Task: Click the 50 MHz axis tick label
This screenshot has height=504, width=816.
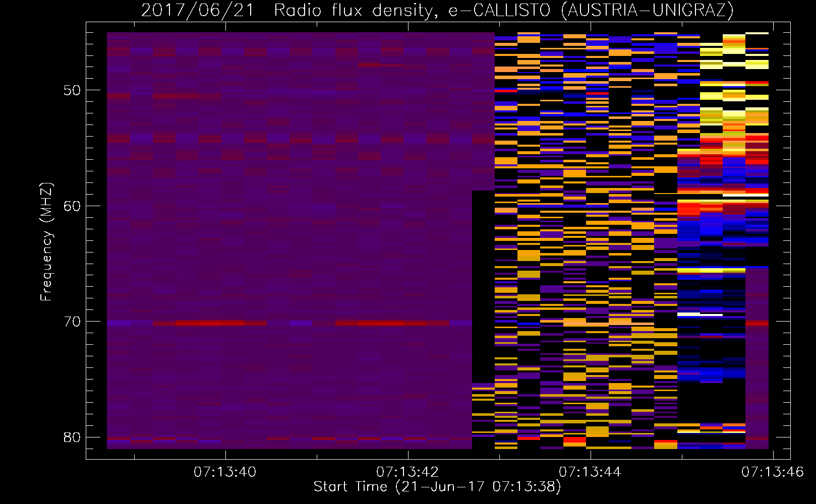Action: click(x=72, y=90)
